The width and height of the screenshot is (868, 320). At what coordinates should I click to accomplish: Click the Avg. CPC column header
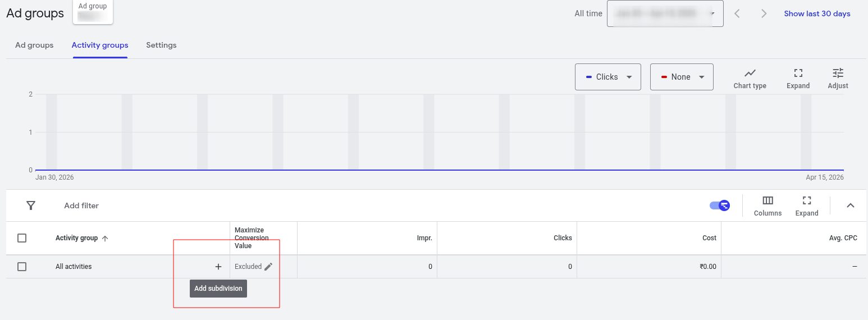pyautogui.click(x=843, y=238)
